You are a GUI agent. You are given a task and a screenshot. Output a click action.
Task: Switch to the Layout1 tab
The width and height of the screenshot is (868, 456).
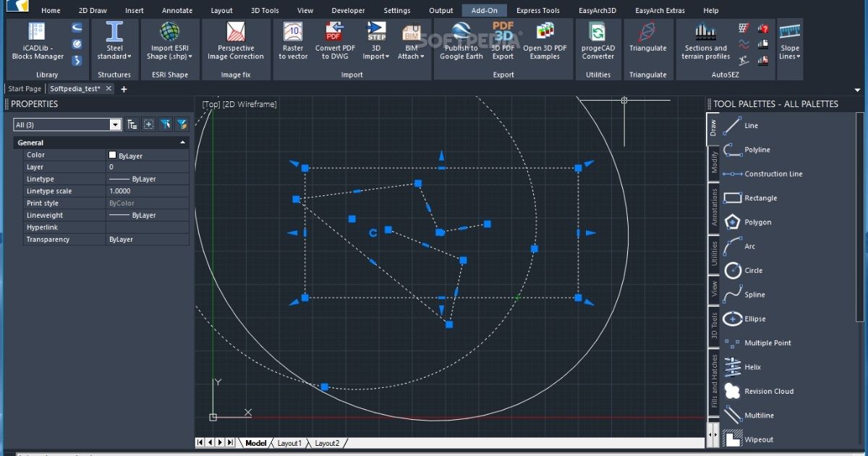(289, 443)
